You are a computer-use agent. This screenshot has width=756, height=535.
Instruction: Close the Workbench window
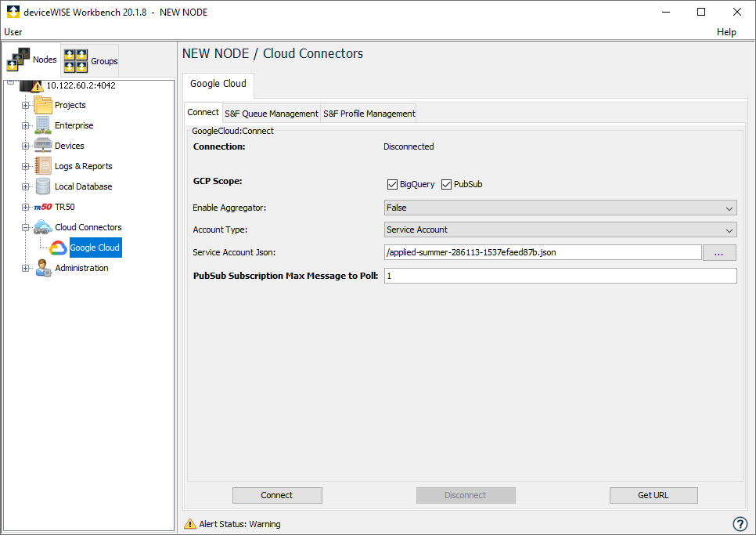(737, 12)
